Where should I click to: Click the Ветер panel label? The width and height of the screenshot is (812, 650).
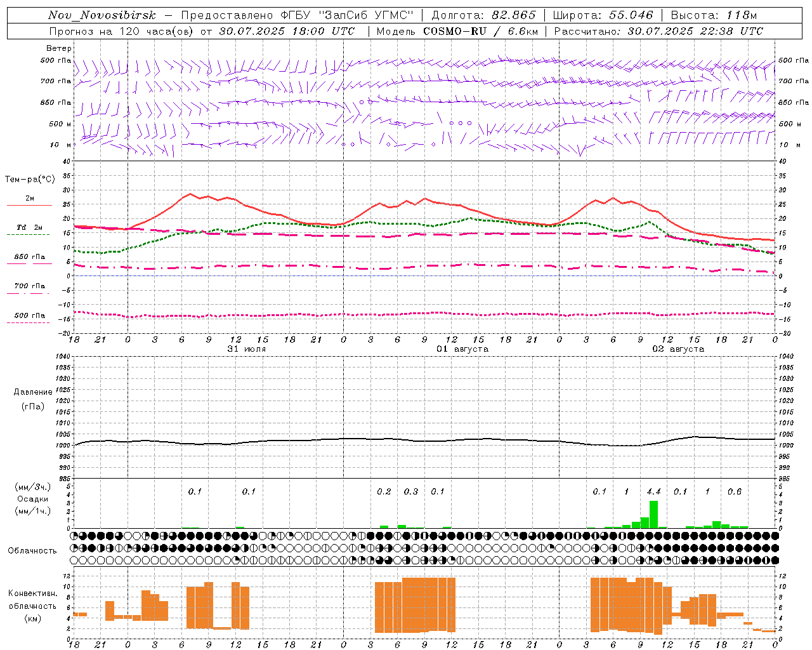click(59, 48)
